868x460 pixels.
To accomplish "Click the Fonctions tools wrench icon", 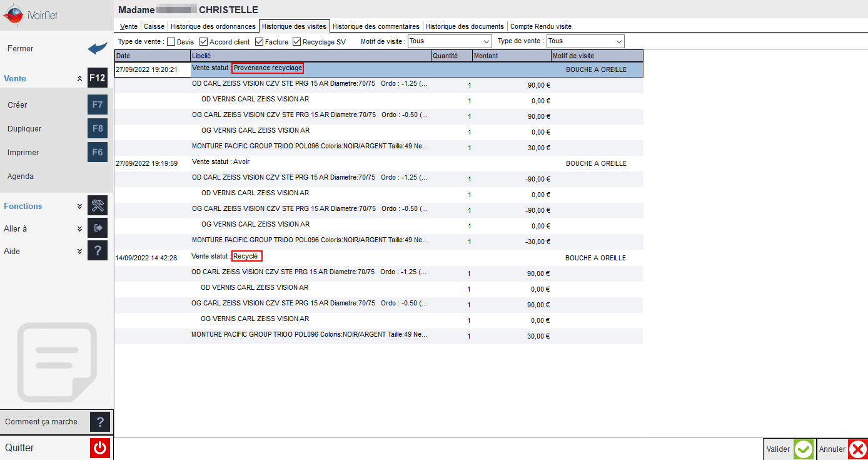I will [98, 206].
